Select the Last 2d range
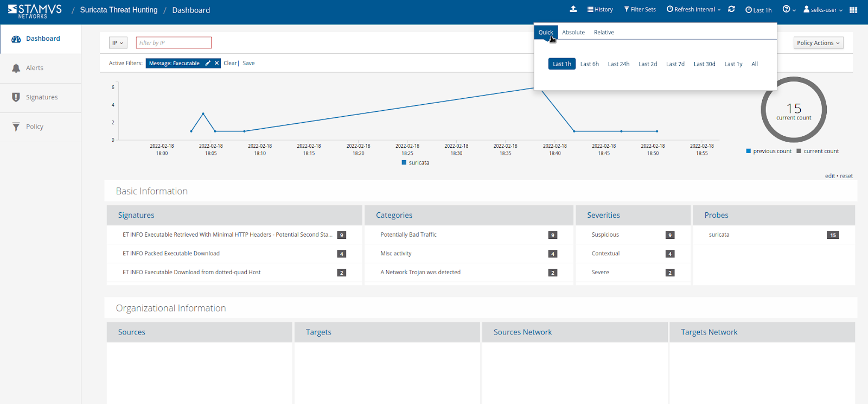Screen dimensions: 868x404 pos(648,64)
